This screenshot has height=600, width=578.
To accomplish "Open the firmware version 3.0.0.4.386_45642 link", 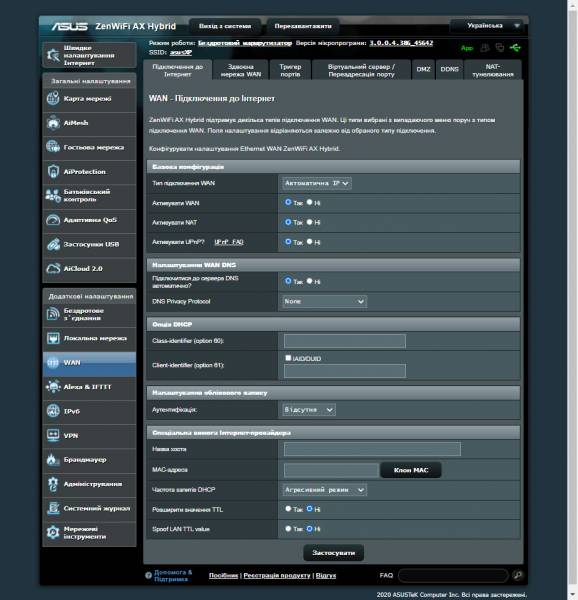I will point(401,43).
